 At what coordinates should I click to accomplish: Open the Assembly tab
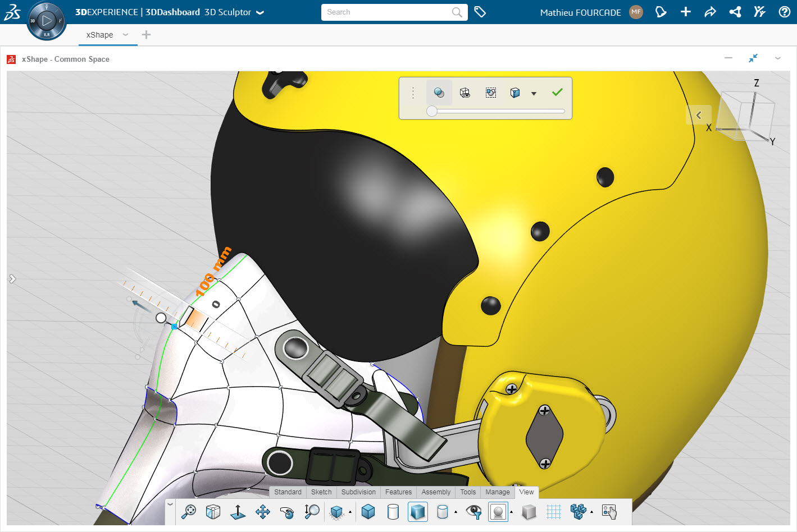tap(435, 492)
